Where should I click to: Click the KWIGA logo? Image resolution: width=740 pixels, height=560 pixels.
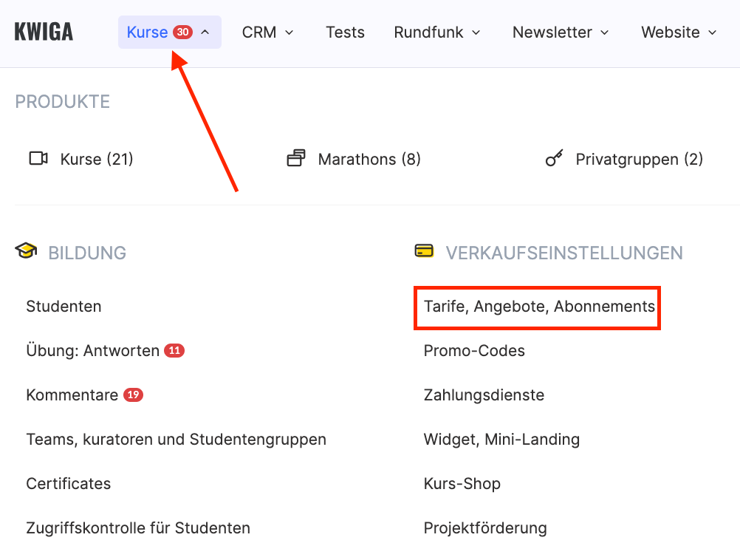tap(44, 33)
